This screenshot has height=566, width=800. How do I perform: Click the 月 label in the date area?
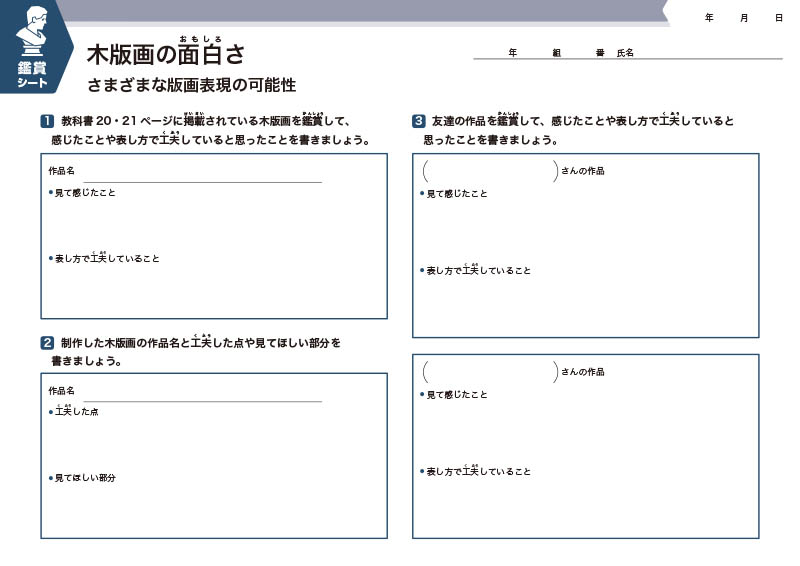[x=744, y=18]
